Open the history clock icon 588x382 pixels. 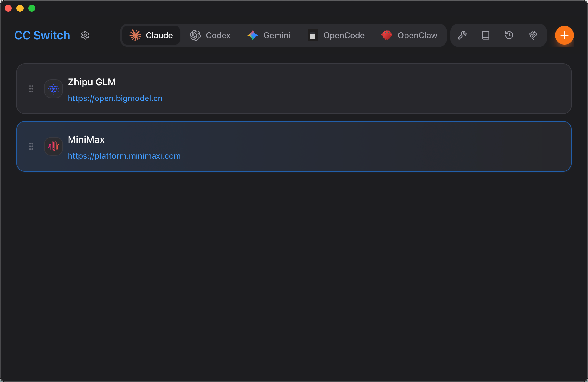[x=509, y=35]
